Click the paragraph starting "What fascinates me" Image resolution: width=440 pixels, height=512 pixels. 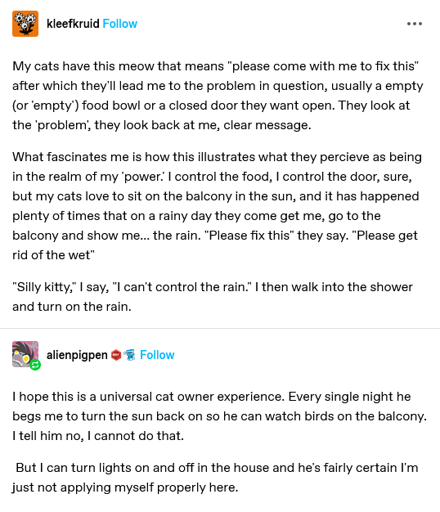217,206
